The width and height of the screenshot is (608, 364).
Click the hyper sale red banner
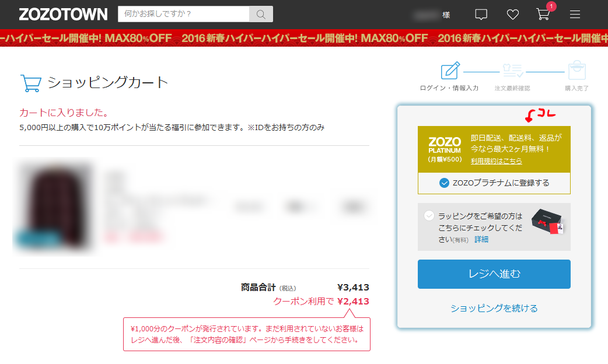(304, 38)
